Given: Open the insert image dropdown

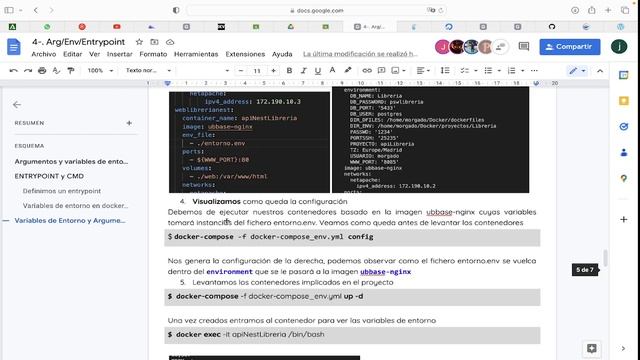Looking at the screenshot, I should pos(398,71).
